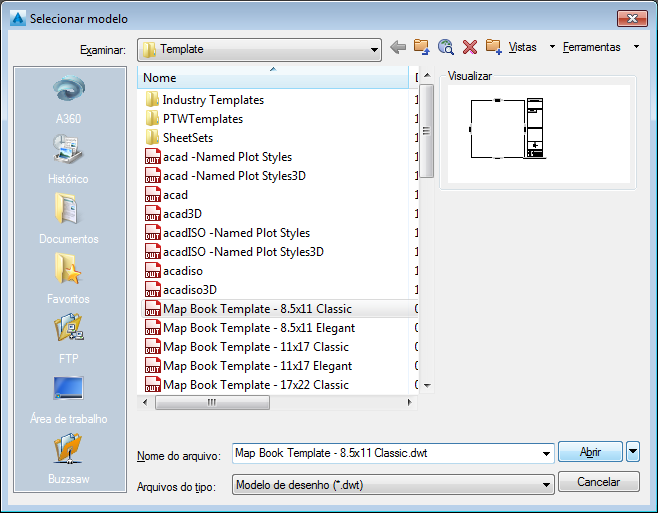Select the acad template file
Viewport: 658px width, 513px height.
click(167, 195)
